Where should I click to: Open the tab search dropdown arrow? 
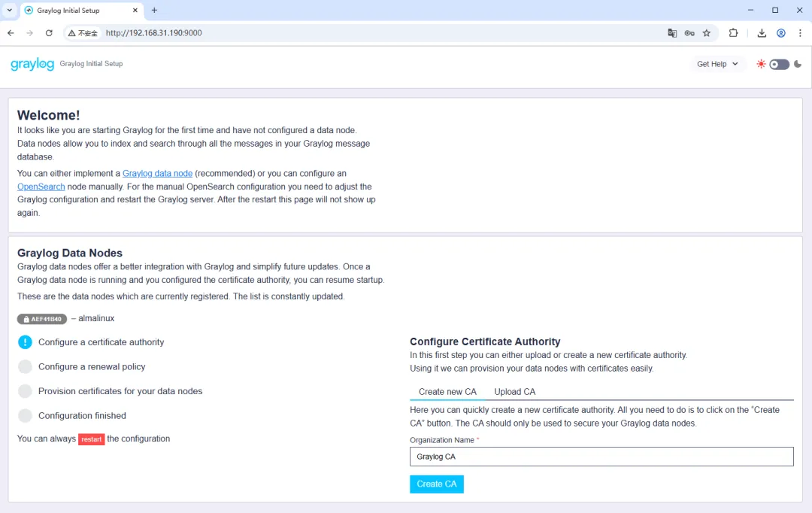coord(9,10)
